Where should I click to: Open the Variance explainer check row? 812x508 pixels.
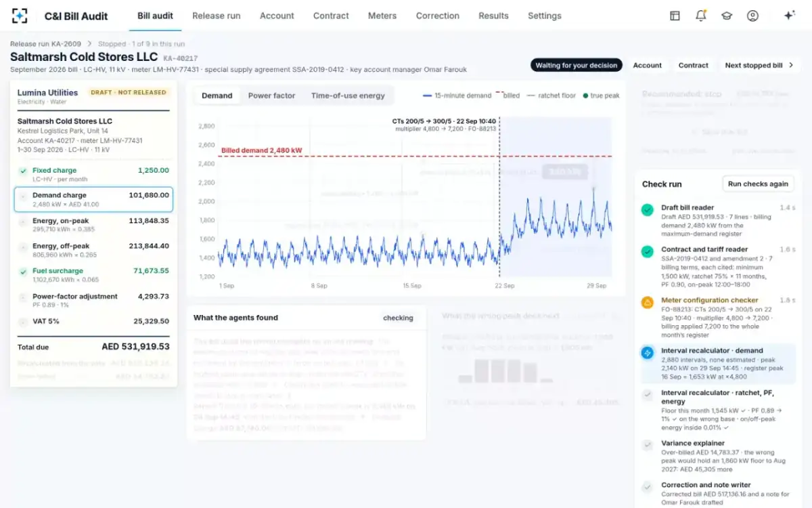coord(718,456)
